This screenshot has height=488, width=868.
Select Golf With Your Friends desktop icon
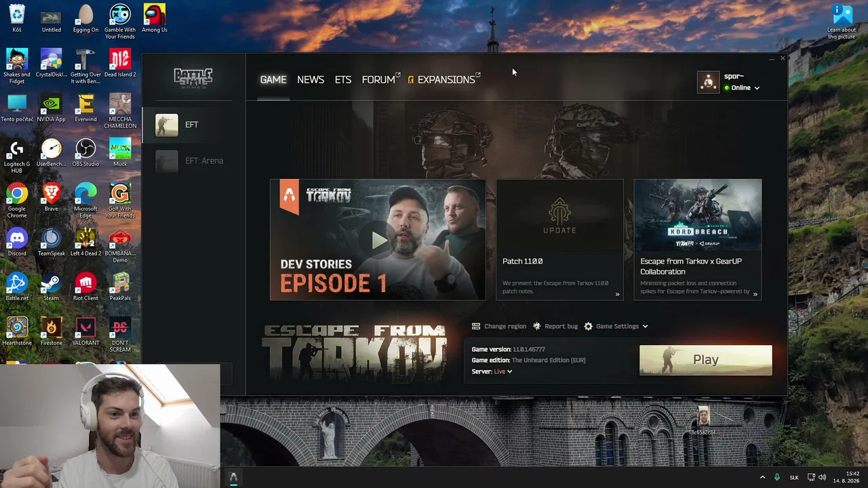[120, 201]
